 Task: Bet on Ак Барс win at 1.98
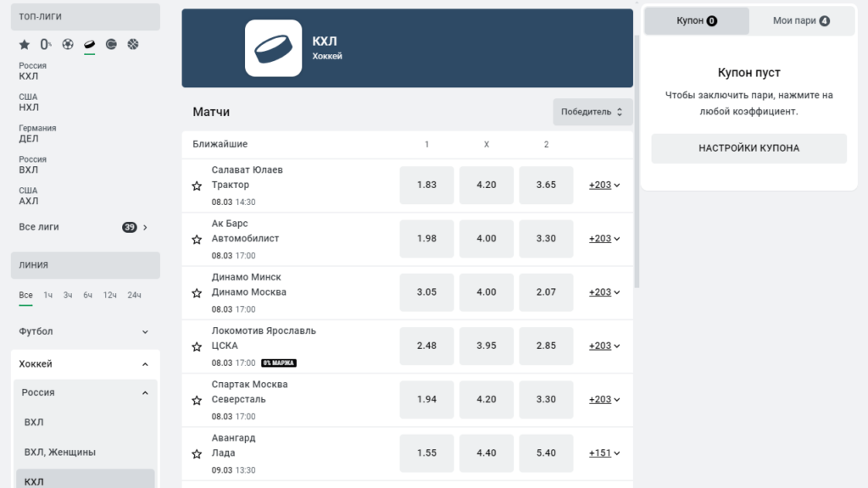427,238
